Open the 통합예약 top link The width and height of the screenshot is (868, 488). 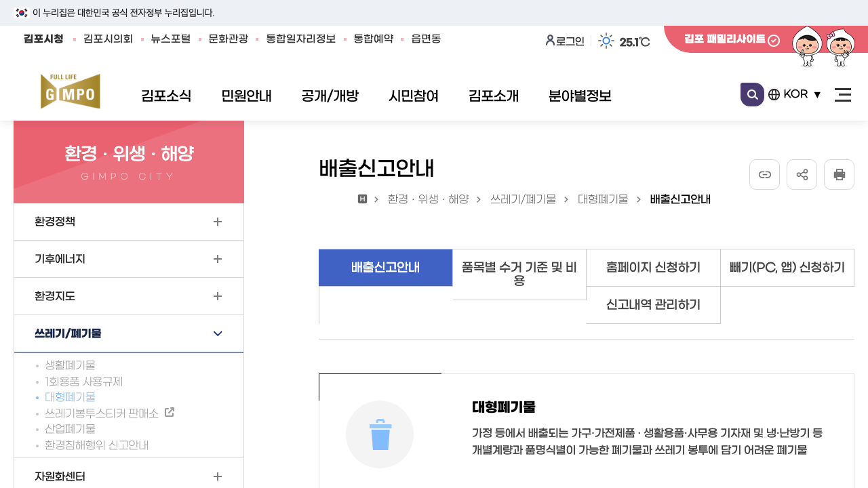(374, 39)
